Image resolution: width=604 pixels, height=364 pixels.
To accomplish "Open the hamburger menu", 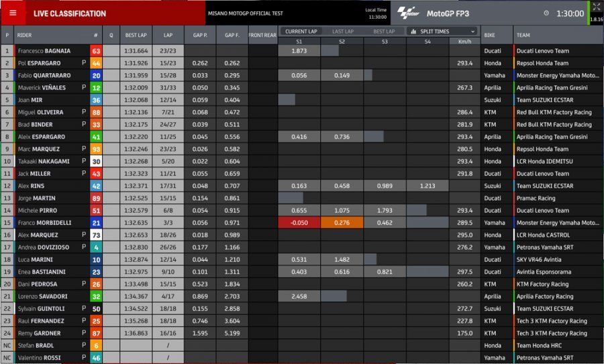I will coord(13,13).
